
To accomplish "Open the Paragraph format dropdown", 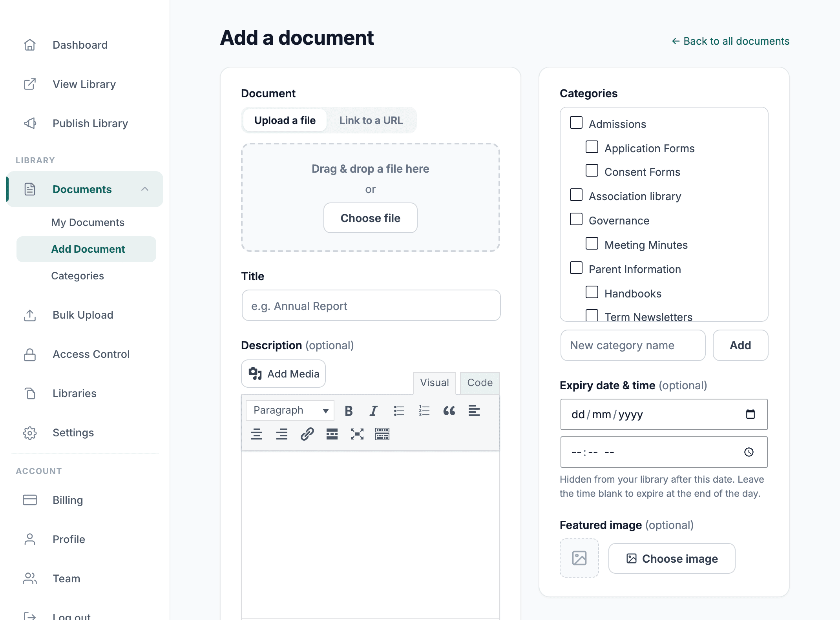I will [290, 410].
